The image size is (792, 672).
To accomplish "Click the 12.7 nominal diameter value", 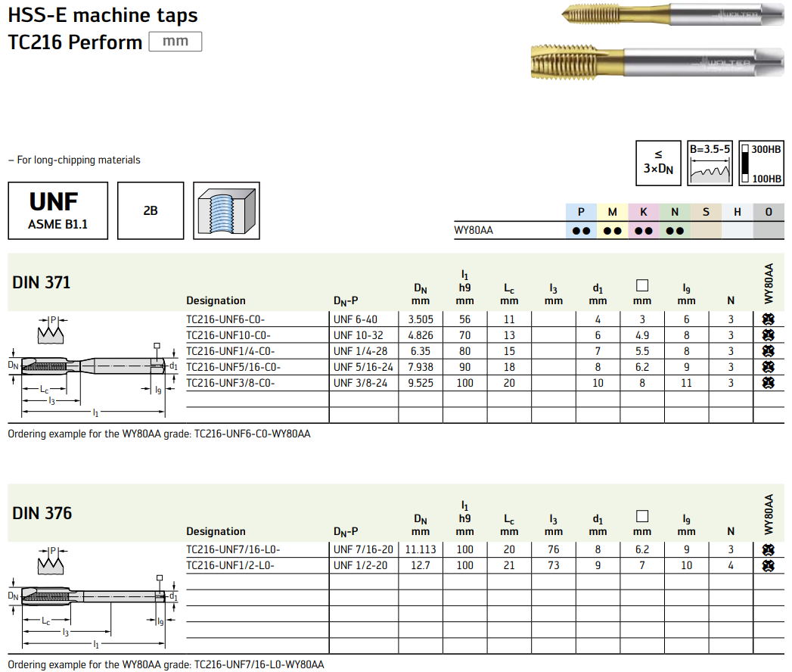I will (421, 565).
